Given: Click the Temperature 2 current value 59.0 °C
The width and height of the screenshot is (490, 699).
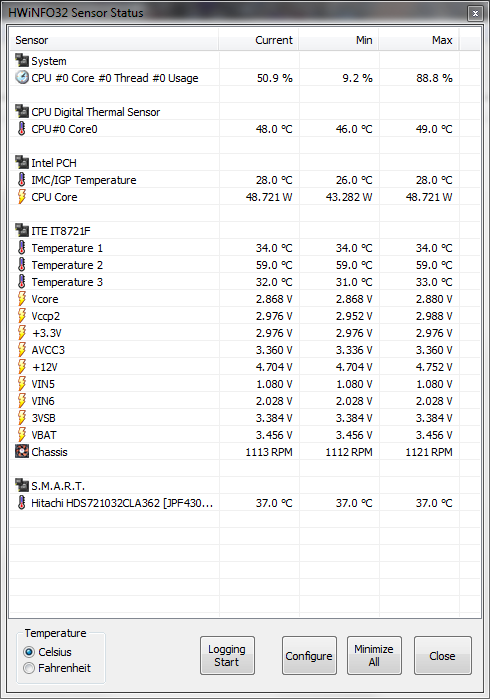Looking at the screenshot, I should pos(274,265).
